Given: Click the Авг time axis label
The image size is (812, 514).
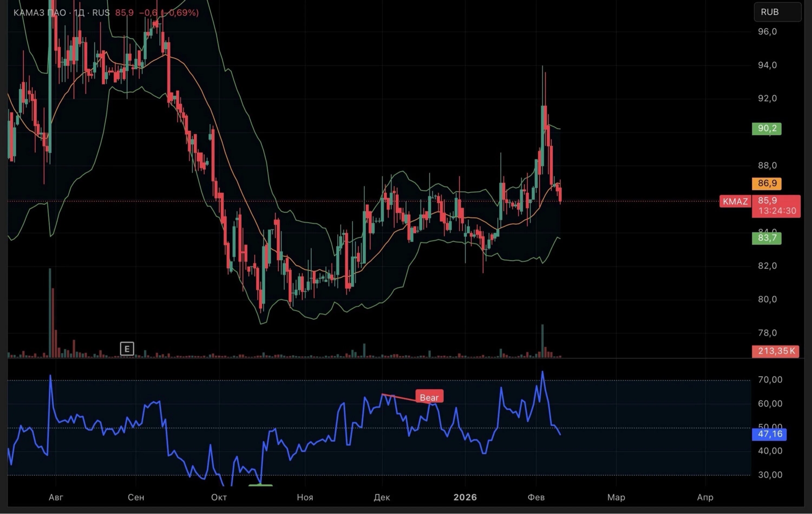Looking at the screenshot, I should point(56,497).
